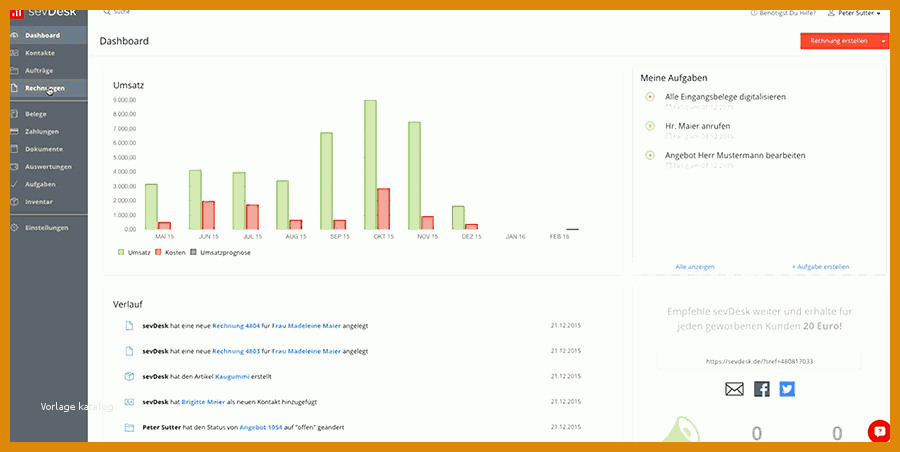Toggle the Umsatz legend swatch

121,252
